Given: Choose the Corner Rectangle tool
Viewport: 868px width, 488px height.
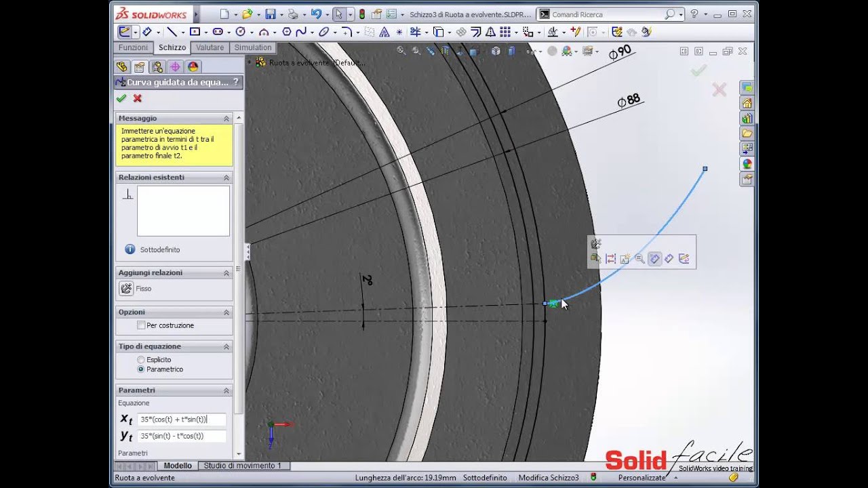Looking at the screenshot, I should [195, 32].
